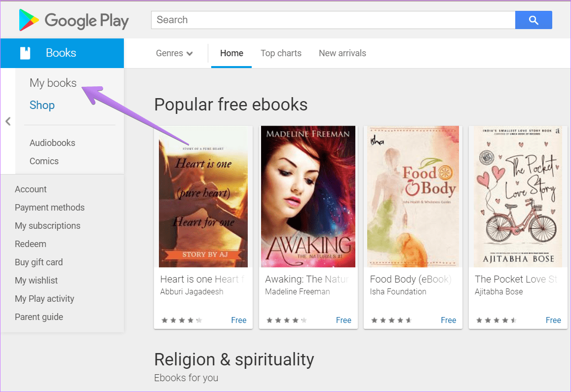
Task: Open author Abburi Jagadeesh
Action: tap(191, 291)
